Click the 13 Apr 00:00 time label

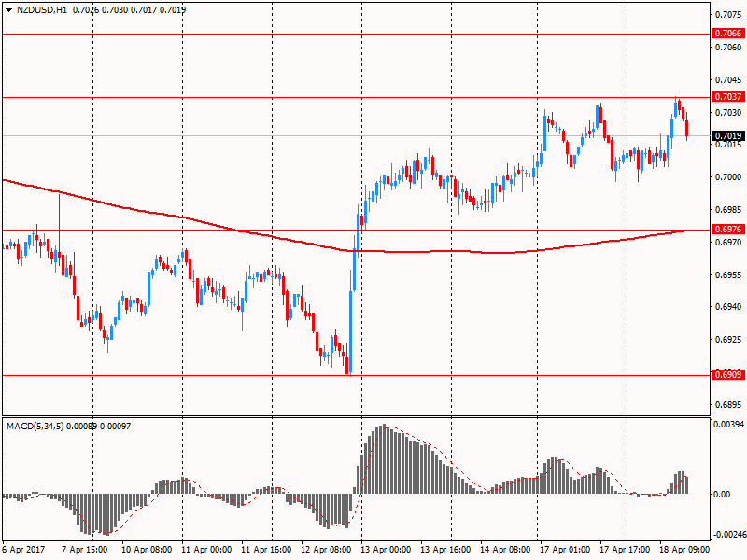[386, 550]
